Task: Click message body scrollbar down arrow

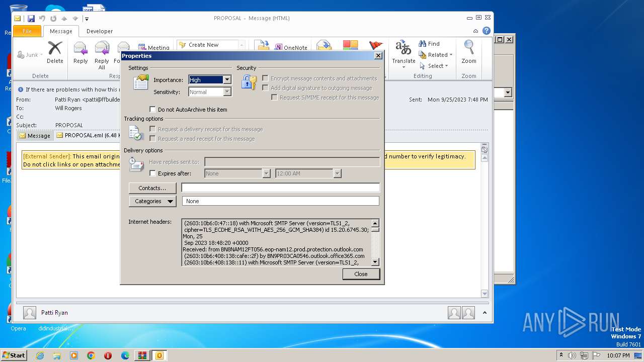Action: pos(485,294)
